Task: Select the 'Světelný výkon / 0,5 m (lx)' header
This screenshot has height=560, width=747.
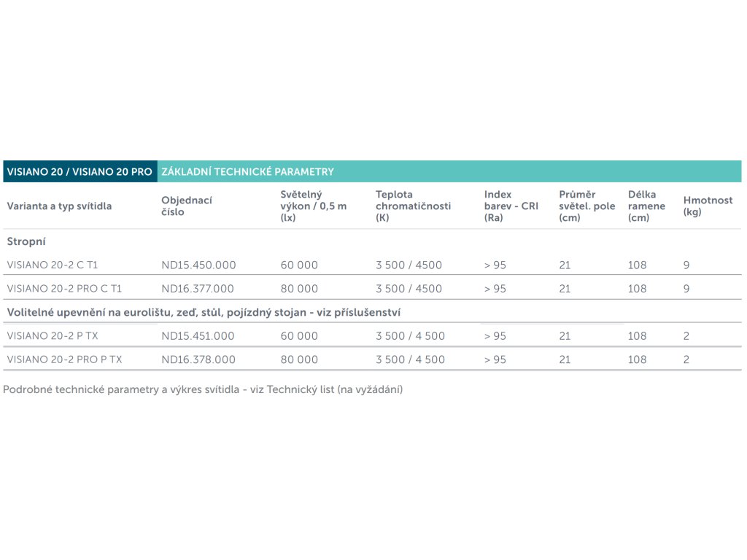Action: 314,206
